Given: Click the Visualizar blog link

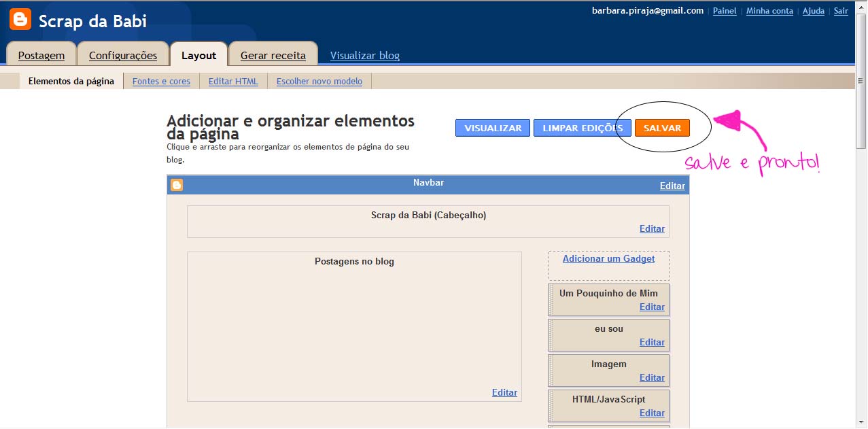Looking at the screenshot, I should pos(365,56).
